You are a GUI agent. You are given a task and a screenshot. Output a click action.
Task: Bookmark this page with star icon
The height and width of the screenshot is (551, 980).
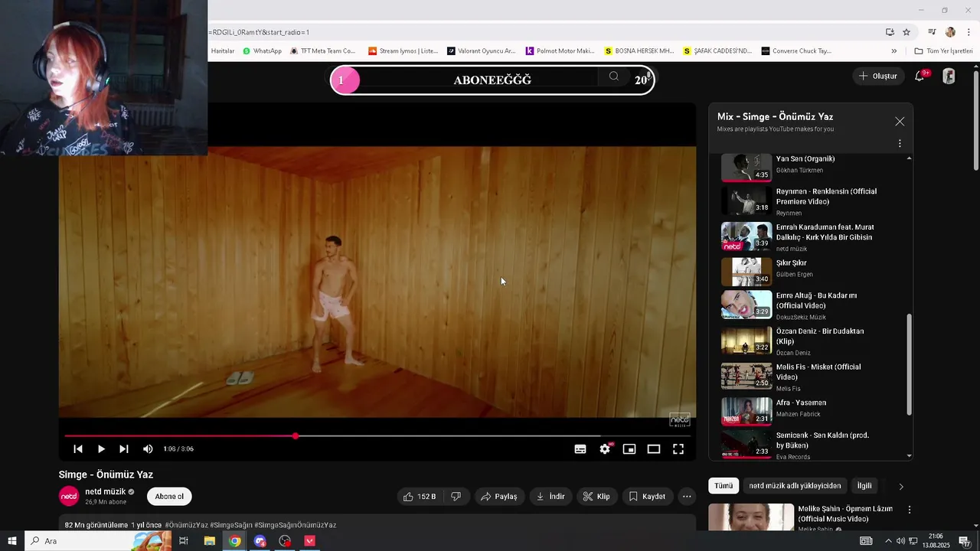906,32
